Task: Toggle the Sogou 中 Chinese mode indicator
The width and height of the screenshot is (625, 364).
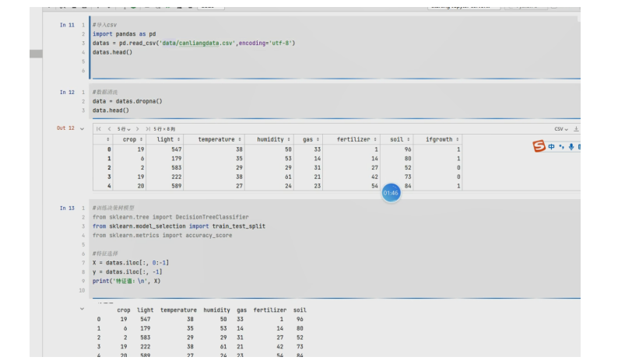Action: coord(551,146)
